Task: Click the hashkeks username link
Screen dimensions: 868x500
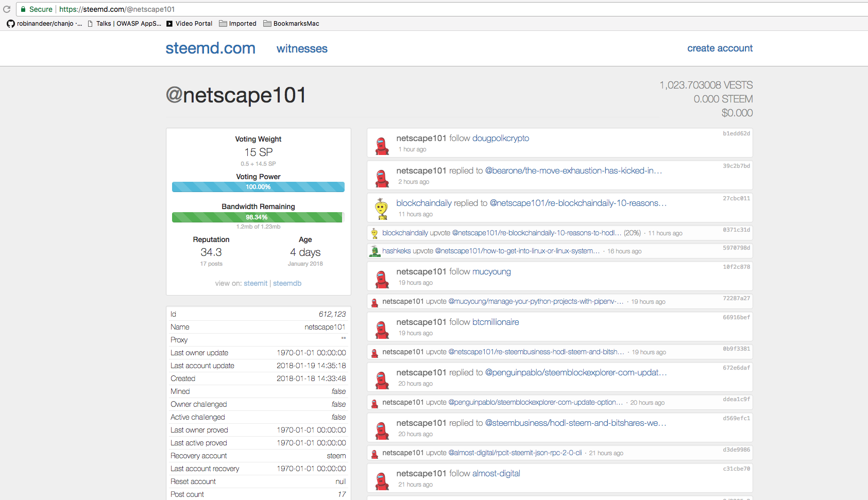Action: (396, 251)
